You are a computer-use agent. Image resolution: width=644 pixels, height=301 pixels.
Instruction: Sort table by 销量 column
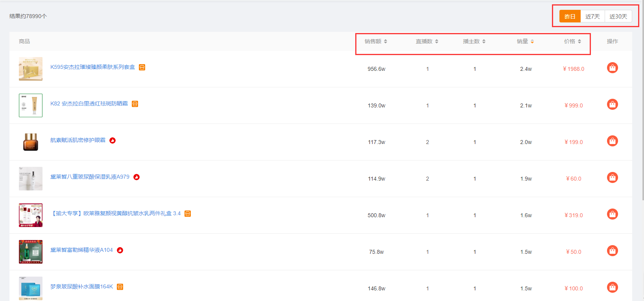point(525,41)
